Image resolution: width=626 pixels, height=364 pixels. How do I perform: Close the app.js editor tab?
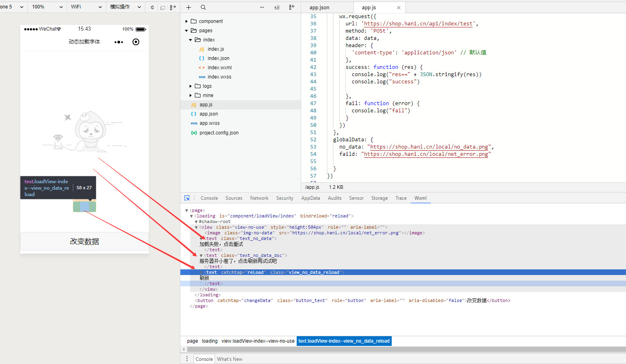tap(399, 8)
